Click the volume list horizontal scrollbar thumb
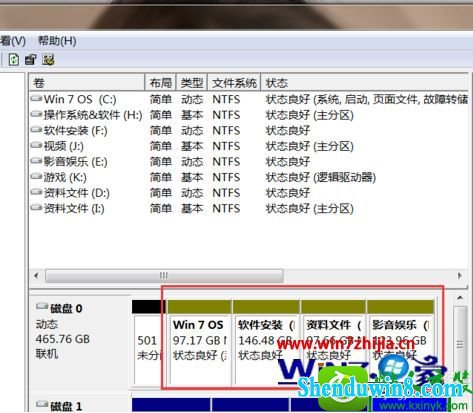The width and height of the screenshot is (473, 413). [x=164, y=276]
